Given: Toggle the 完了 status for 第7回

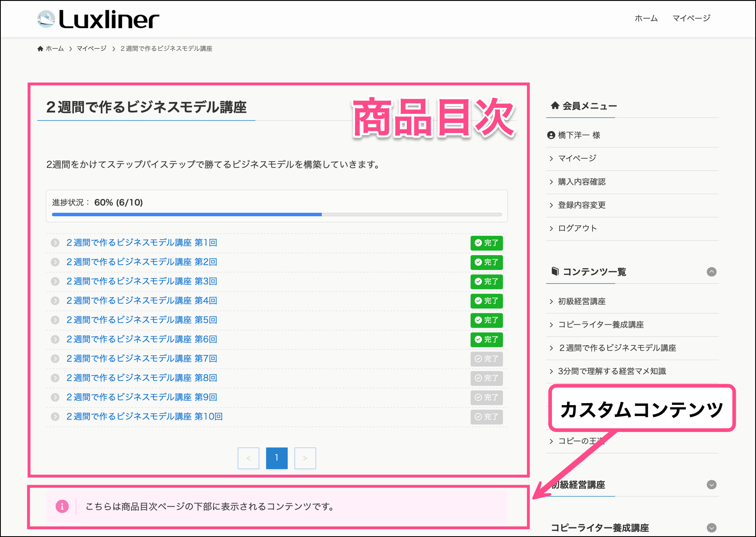Looking at the screenshot, I should pyautogui.click(x=486, y=359).
